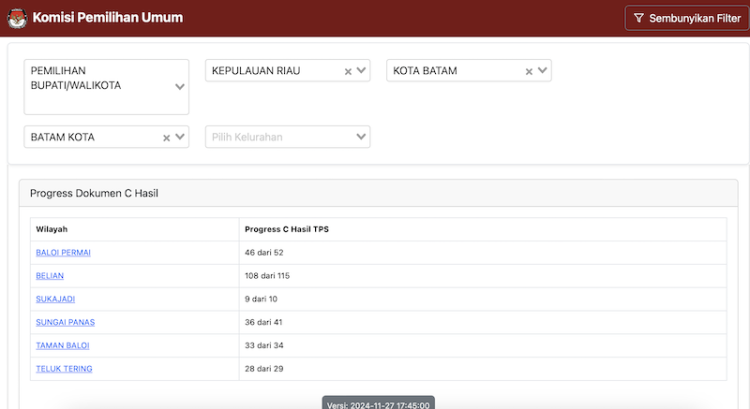Image resolution: width=750 pixels, height=409 pixels.
Task: Open the SUNGAI PANAS link
Action: coord(66,322)
